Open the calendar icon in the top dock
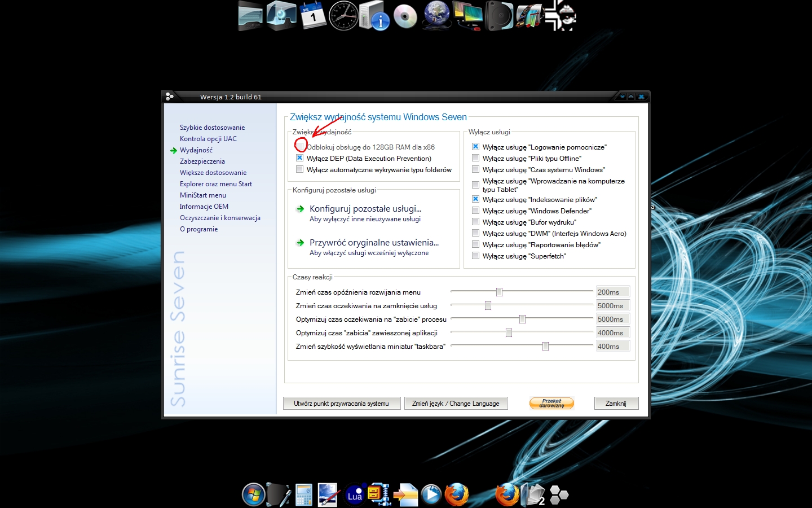812x508 pixels. 312,15
